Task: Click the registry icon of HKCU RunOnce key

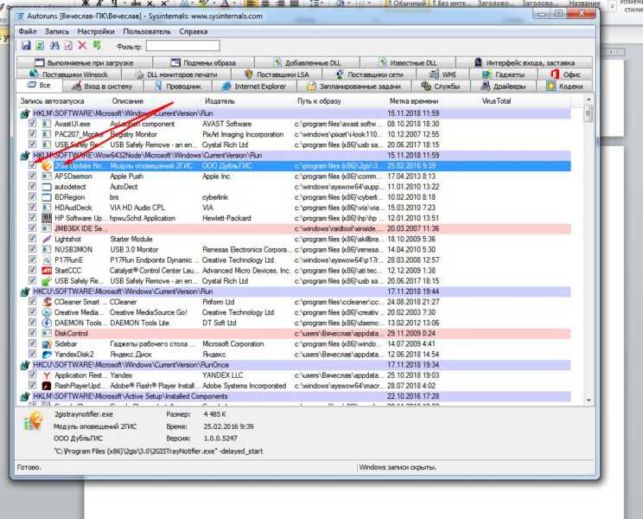Action: pos(25,365)
